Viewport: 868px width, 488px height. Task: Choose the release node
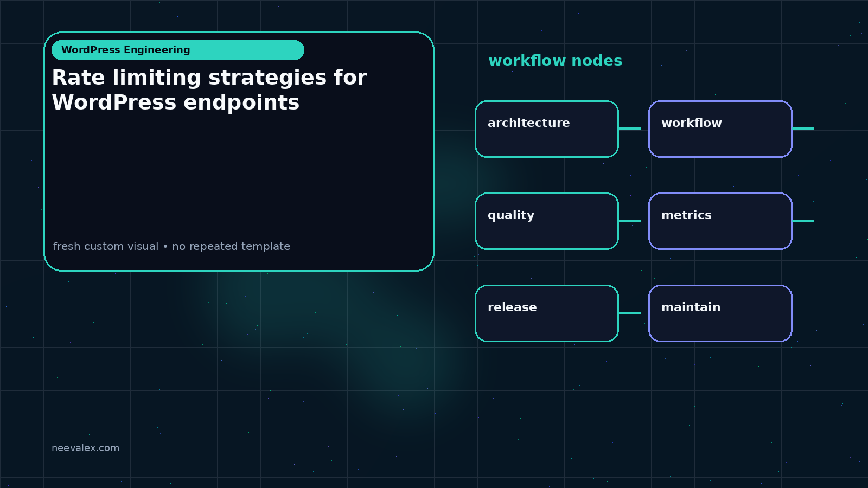pos(547,313)
